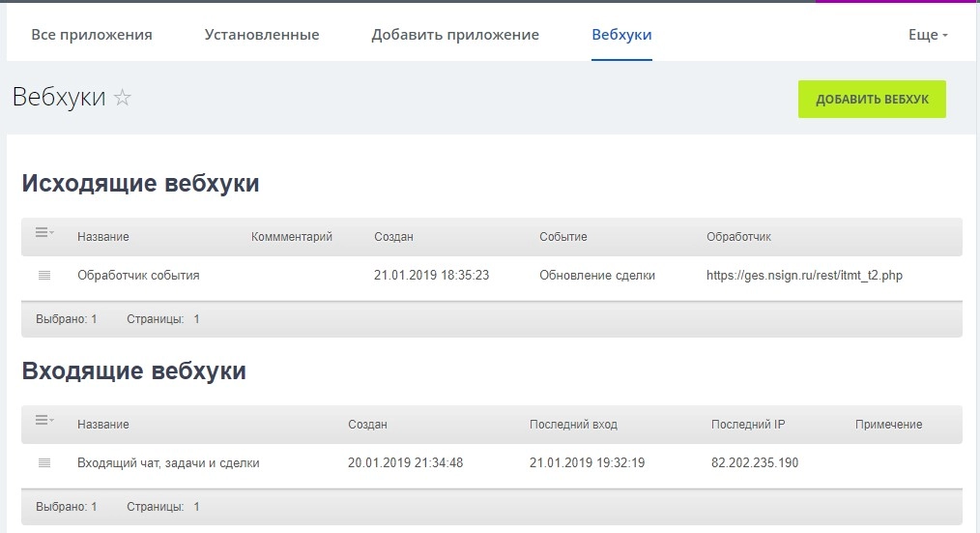Open grid settings menu in Исходящие вебхуки header
The width and height of the screenshot is (980, 533).
44,233
